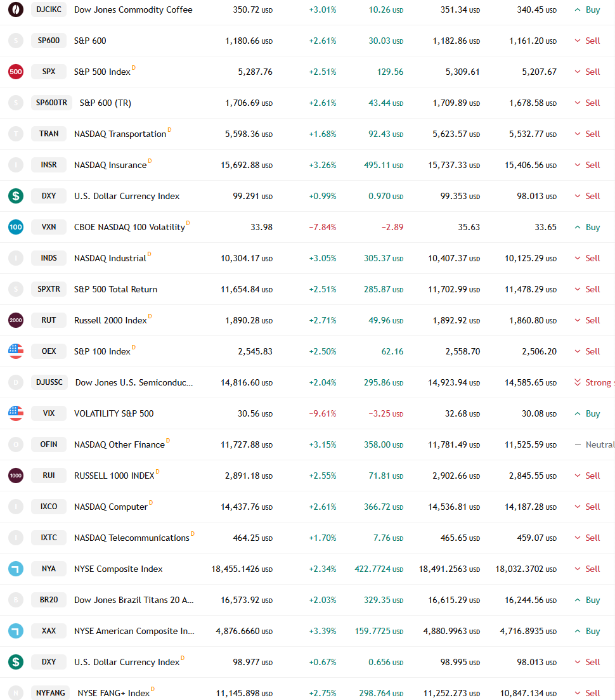Click the Buy rating for VXN
Screen dimensions: 615x700
(x=587, y=227)
